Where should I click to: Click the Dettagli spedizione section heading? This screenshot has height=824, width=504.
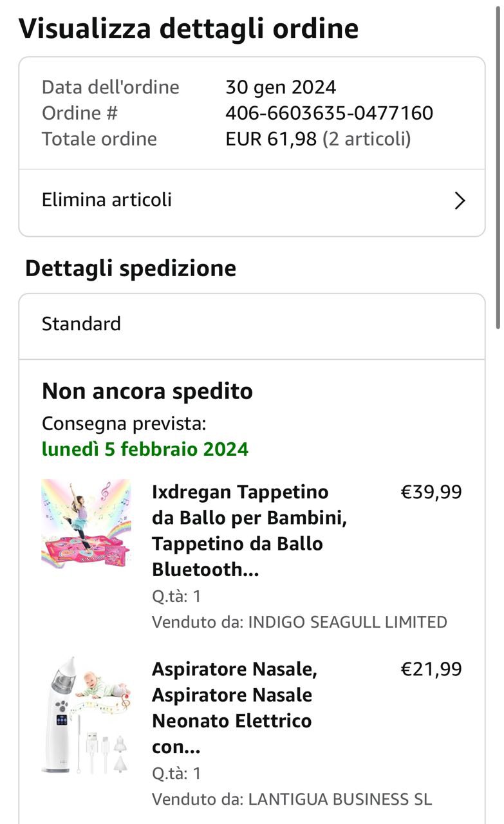(131, 268)
